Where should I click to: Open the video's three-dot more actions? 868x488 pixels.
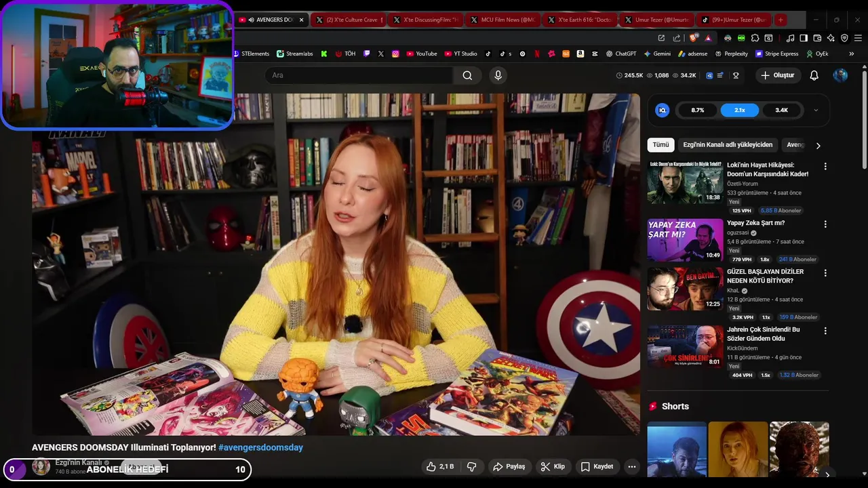point(631,466)
